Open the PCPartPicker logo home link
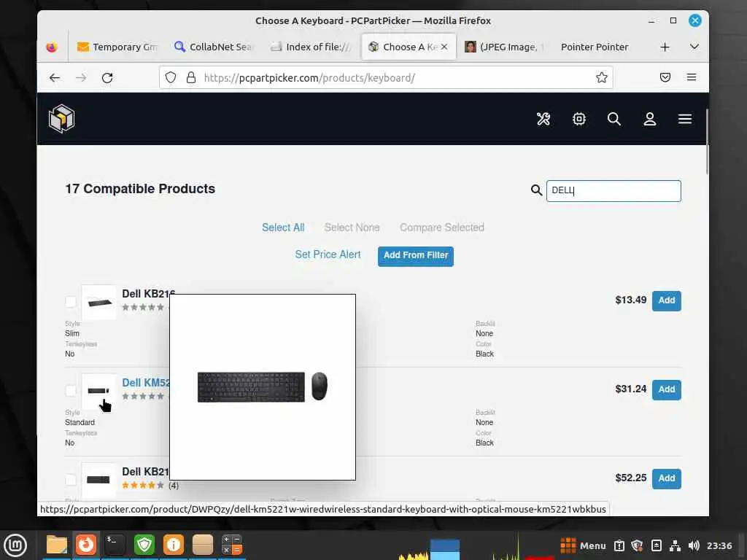747x560 pixels. coord(61,119)
